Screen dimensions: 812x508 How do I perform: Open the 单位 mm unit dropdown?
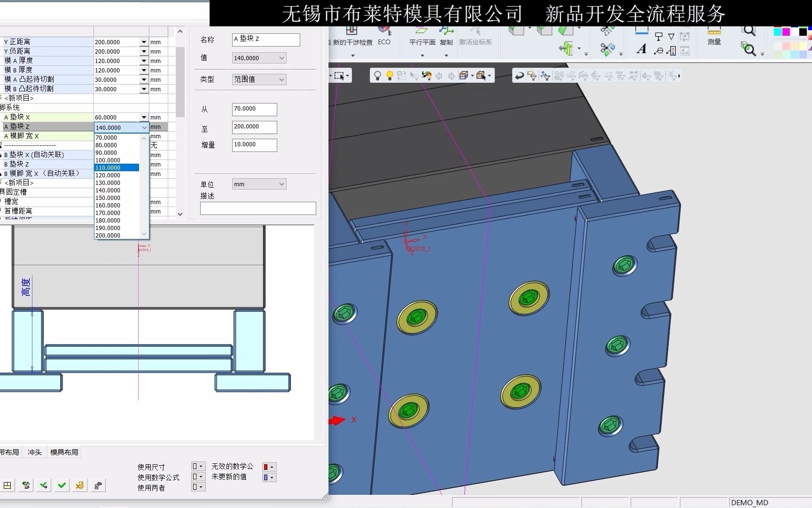[x=259, y=184]
